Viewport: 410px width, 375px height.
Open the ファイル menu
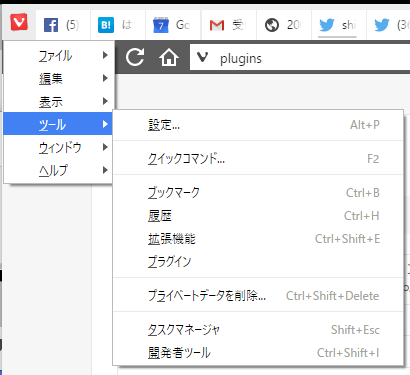59,56
